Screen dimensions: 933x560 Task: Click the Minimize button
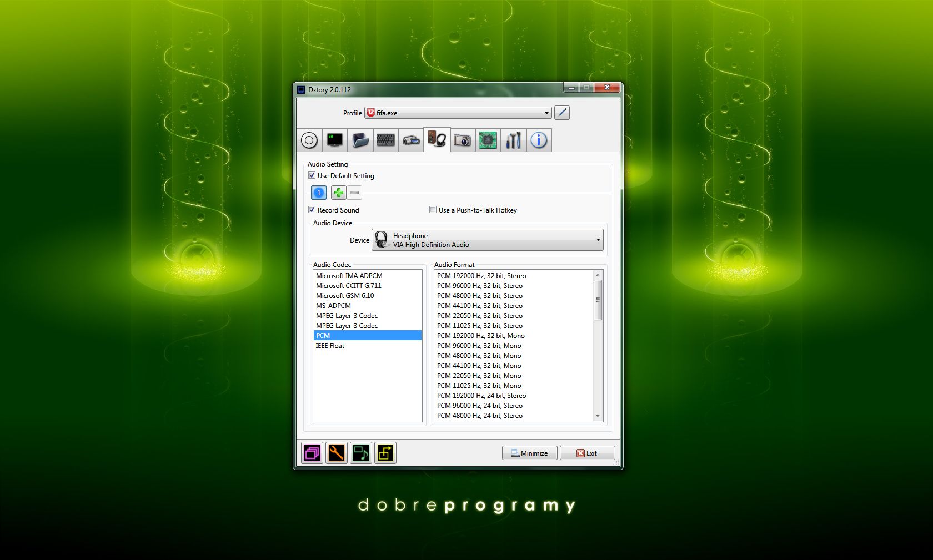(x=530, y=453)
